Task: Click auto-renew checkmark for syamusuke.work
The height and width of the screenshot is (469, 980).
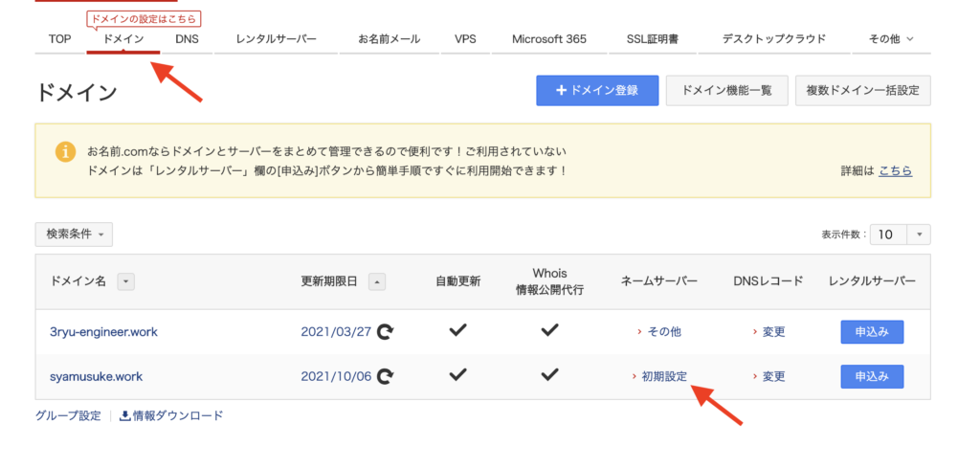Action: click(x=458, y=374)
